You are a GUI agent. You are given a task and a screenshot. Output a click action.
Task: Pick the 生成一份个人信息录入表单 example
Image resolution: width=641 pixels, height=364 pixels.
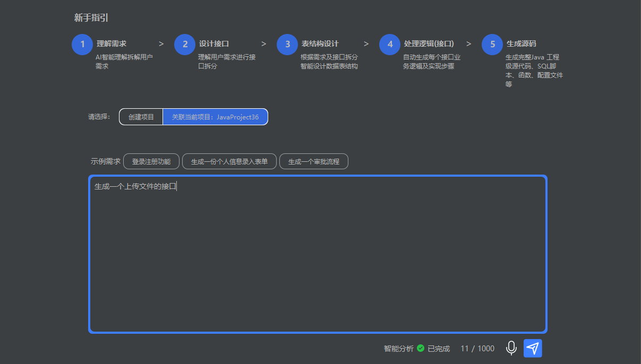(x=229, y=161)
